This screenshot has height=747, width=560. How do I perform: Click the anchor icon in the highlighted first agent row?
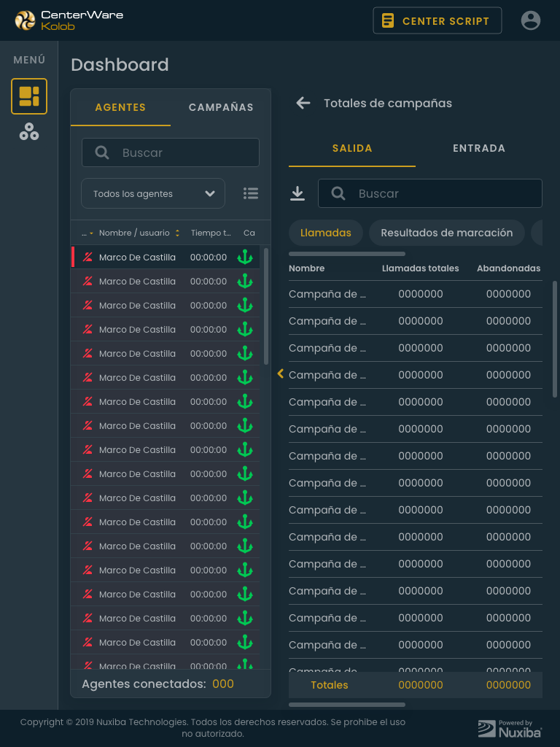click(x=245, y=257)
